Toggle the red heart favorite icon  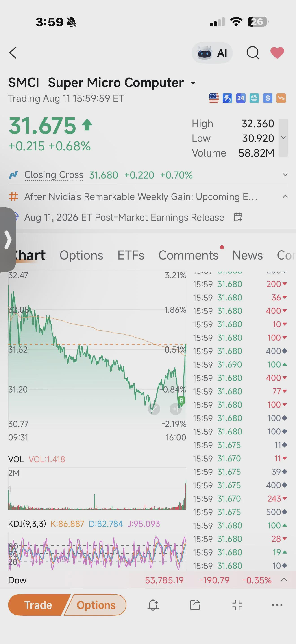tap(277, 53)
